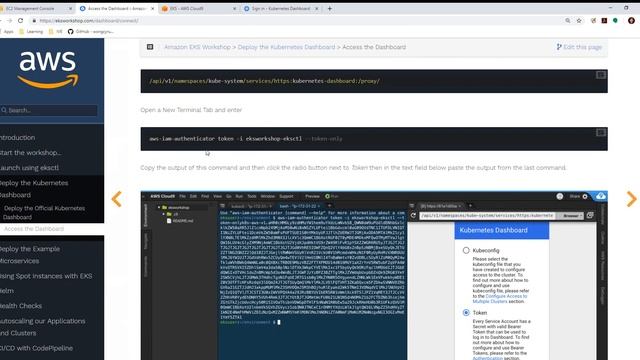Open the Health Checks sidebar section
The image size is (640, 360).
click(21, 306)
